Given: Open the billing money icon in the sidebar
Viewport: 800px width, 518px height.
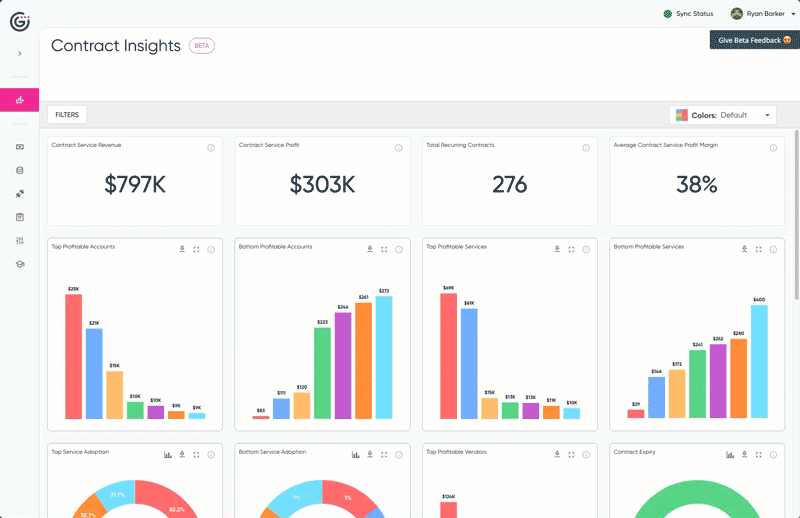Looking at the screenshot, I should (20, 147).
